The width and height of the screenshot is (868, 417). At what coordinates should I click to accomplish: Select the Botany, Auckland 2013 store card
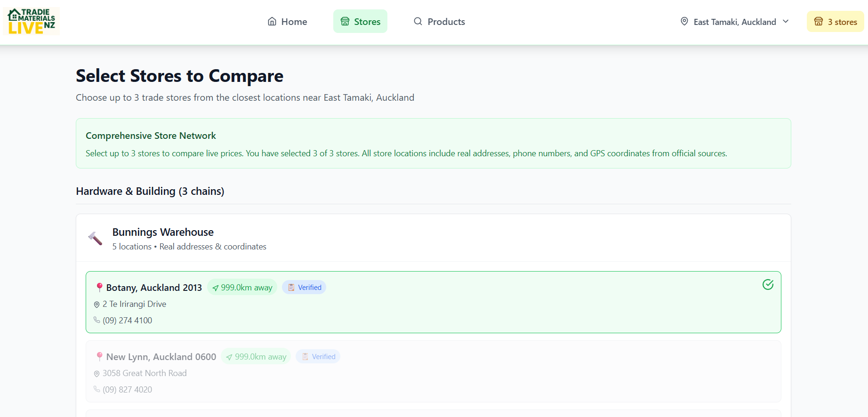(433, 302)
